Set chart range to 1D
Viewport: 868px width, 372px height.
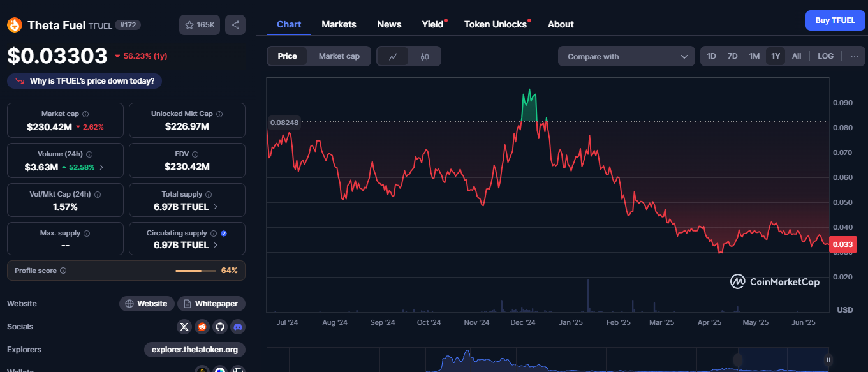point(711,56)
